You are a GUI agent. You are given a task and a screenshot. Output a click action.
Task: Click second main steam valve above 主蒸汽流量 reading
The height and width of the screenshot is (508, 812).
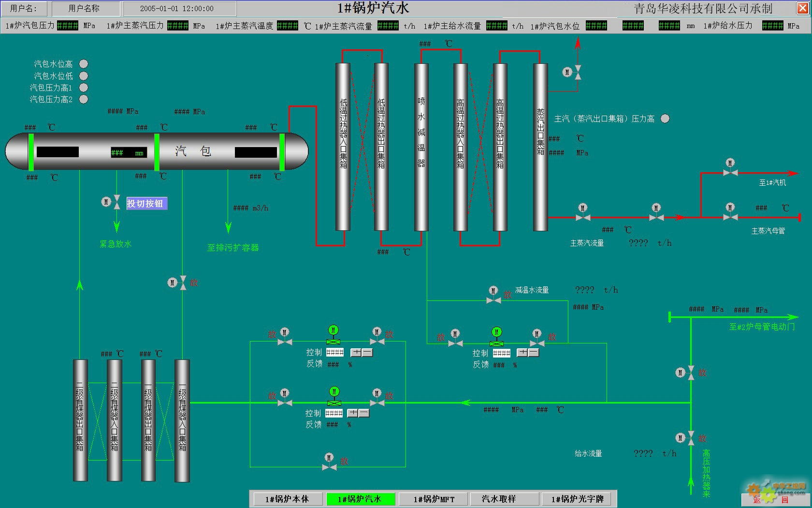[x=656, y=213]
